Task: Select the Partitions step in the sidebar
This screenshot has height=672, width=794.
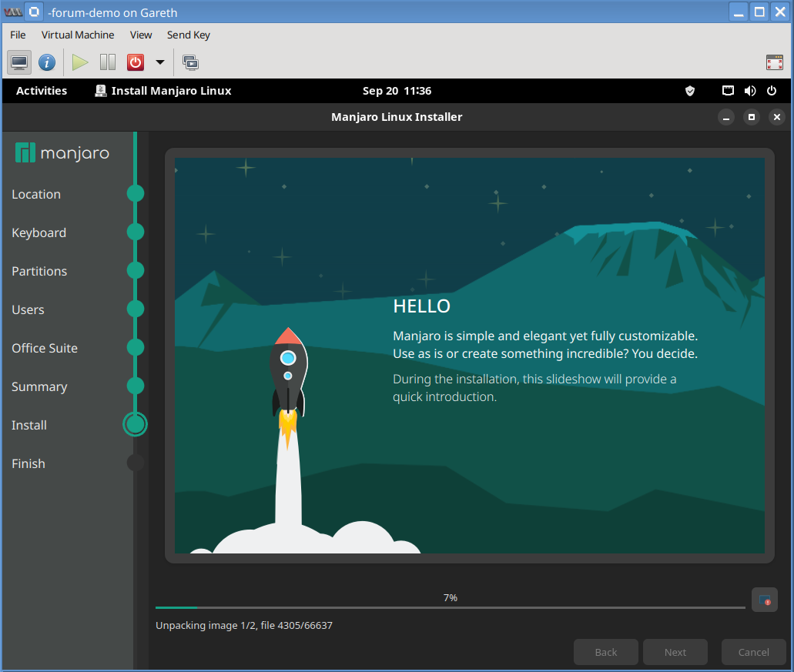Action: [39, 271]
